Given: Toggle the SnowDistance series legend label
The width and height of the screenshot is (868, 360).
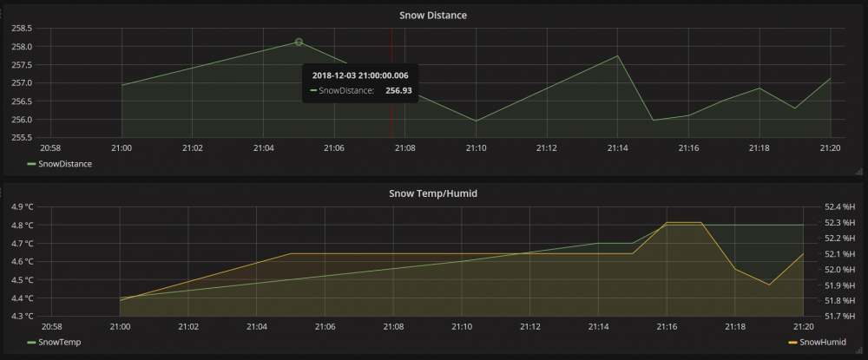Looking at the screenshot, I should (x=65, y=164).
